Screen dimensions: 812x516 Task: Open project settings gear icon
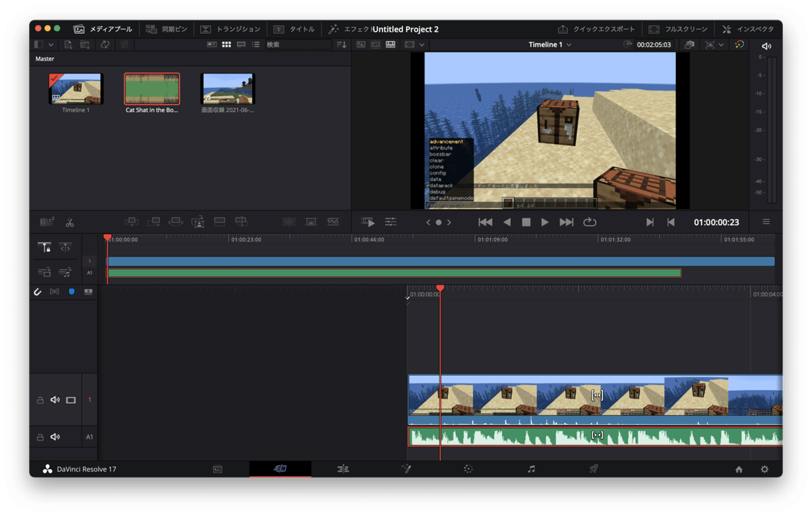pos(765,469)
